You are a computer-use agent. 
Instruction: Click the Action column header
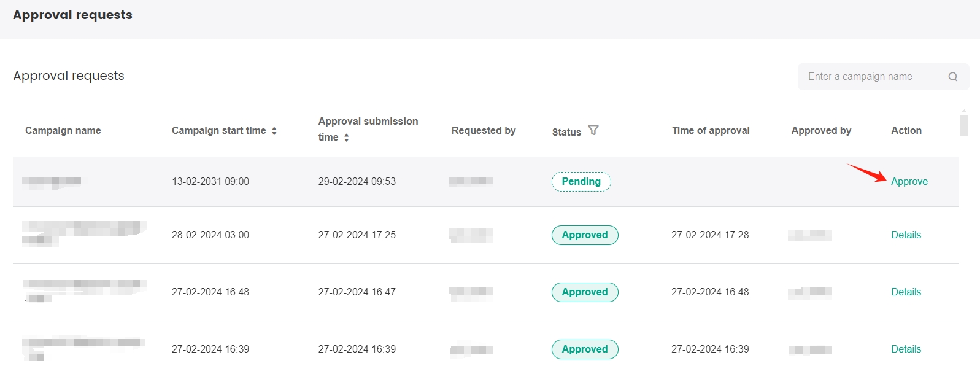pyautogui.click(x=906, y=131)
